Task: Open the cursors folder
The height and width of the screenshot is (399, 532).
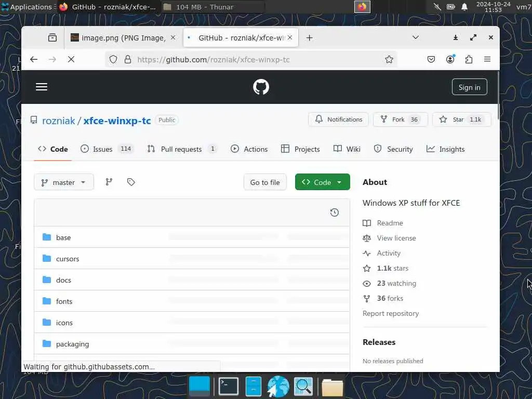Action: click(68, 259)
